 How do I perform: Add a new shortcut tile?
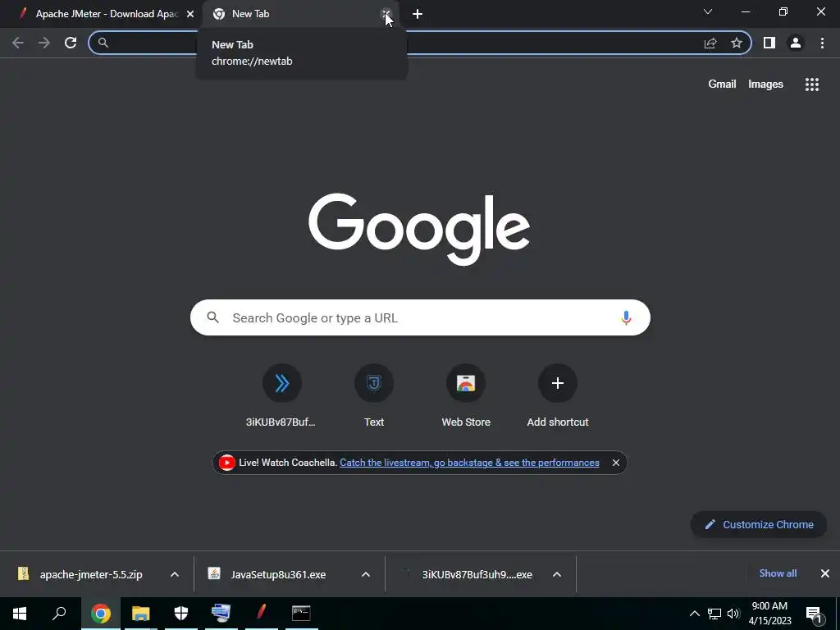pyautogui.click(x=558, y=396)
